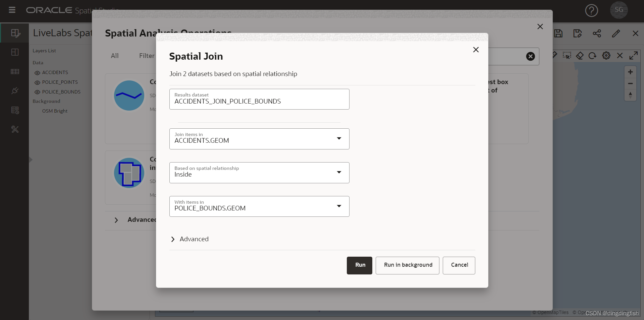Expand Advanced section in Spatial Analysis dialog
This screenshot has width=644, height=320.
click(116, 220)
